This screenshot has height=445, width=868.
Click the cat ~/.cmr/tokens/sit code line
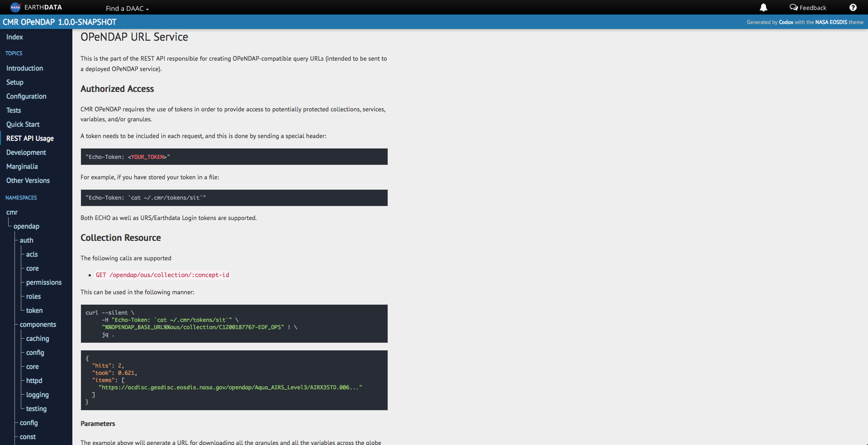tap(146, 198)
